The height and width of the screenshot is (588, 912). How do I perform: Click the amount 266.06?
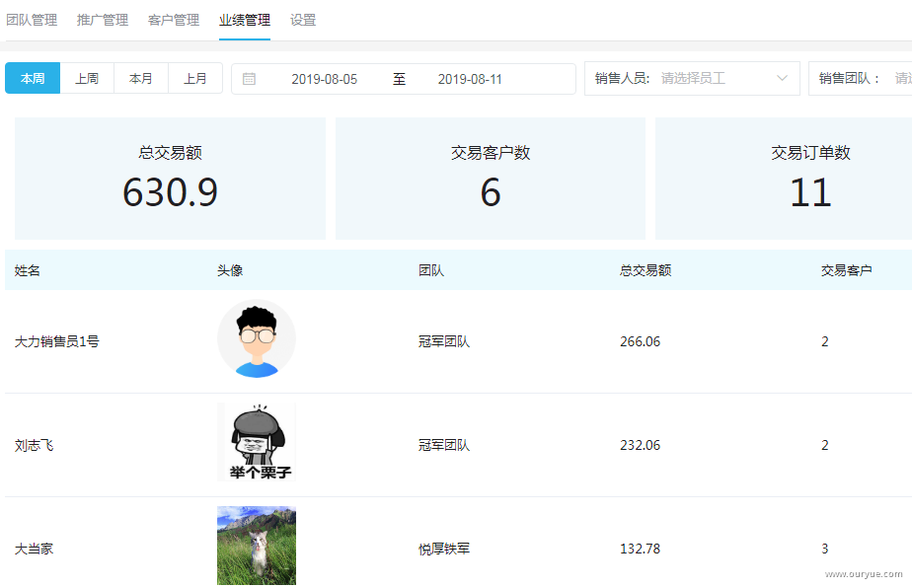[640, 341]
